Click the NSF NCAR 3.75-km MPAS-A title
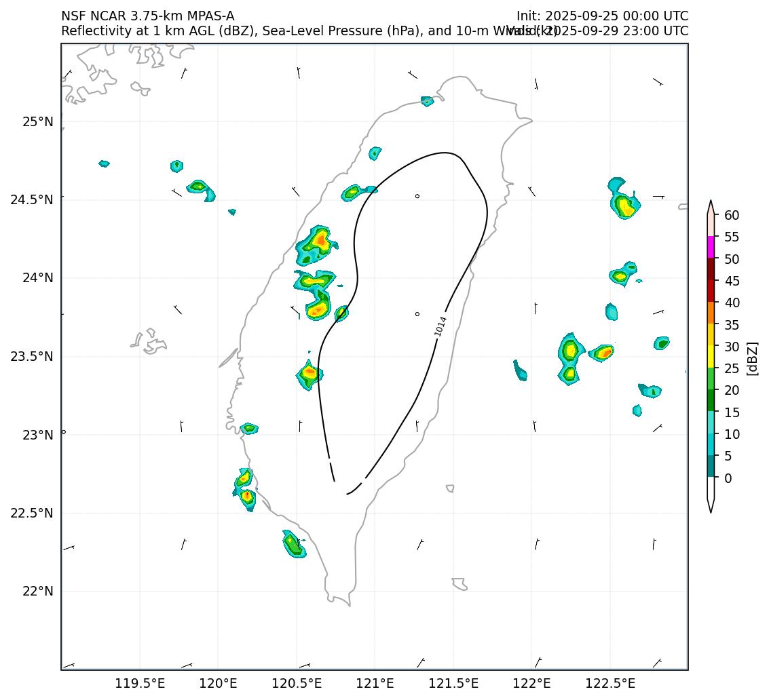Screen dimensions: 769x700 tap(147, 16)
